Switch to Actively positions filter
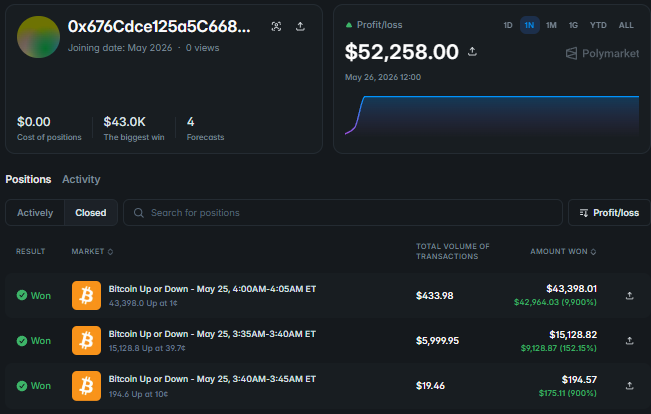 coord(35,213)
